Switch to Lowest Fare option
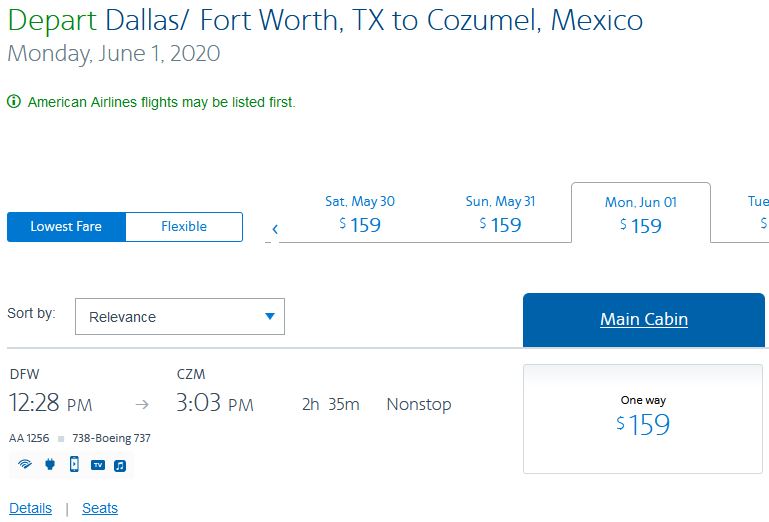The height and width of the screenshot is (522, 769). coord(66,227)
